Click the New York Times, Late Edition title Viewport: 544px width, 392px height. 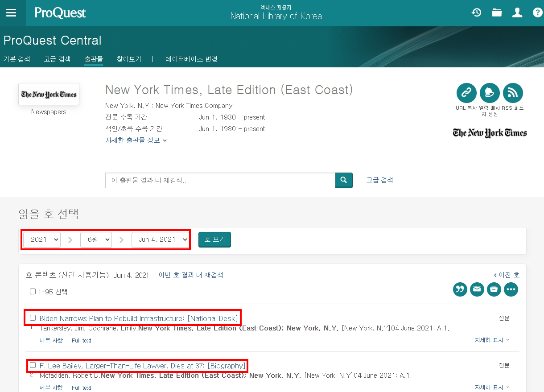point(229,90)
